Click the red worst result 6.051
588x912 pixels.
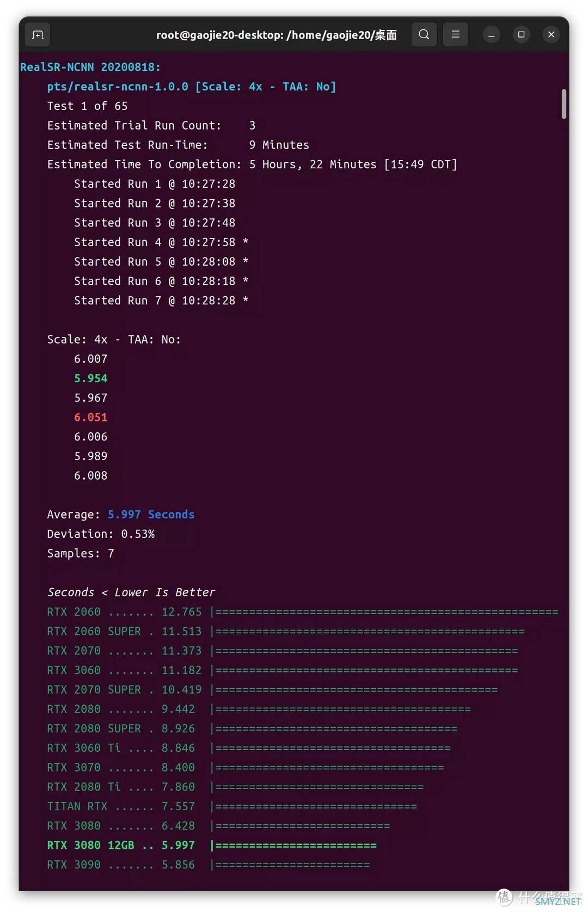91,418
